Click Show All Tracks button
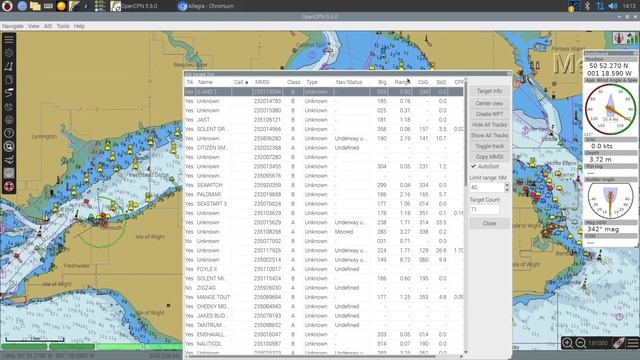This screenshot has height=360, width=640. coord(489,135)
